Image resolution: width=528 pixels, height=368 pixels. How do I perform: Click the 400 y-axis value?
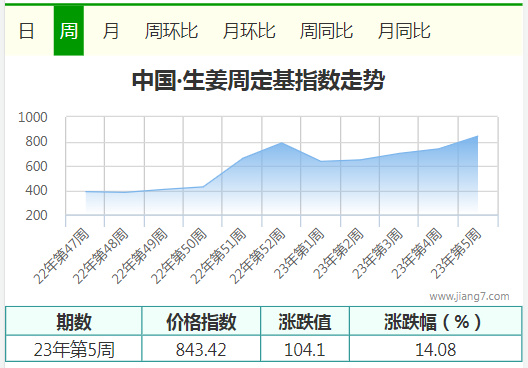36,191
